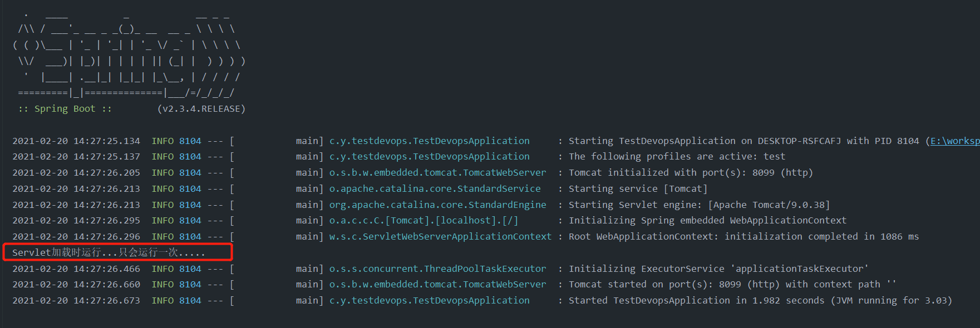Click INFO 8104 on the 14:27:25.137 line
Image resolution: width=980 pixels, height=328 pixels.
[176, 157]
